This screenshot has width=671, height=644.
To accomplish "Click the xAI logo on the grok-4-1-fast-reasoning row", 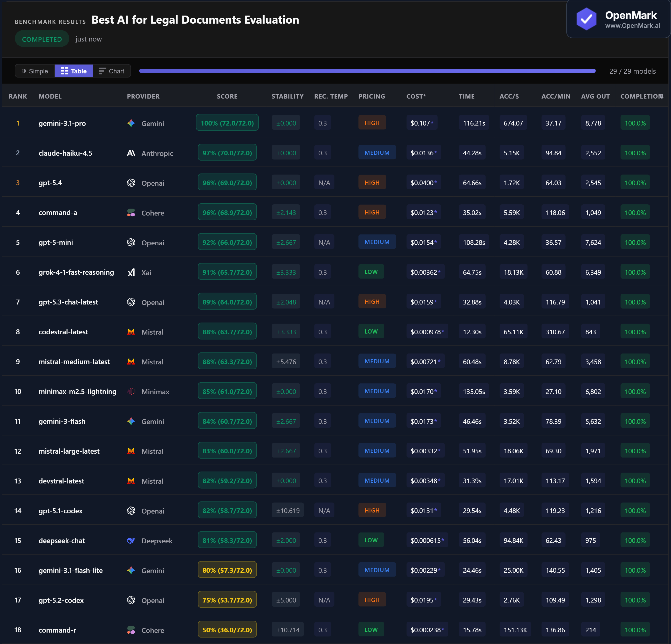I will (131, 272).
